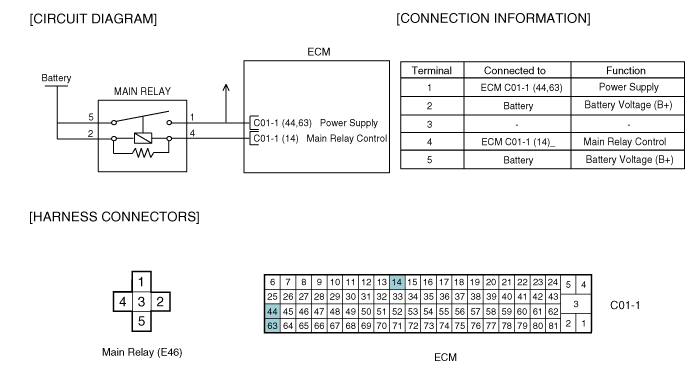Click large pin 3 on C01-1 connector

click(576, 304)
